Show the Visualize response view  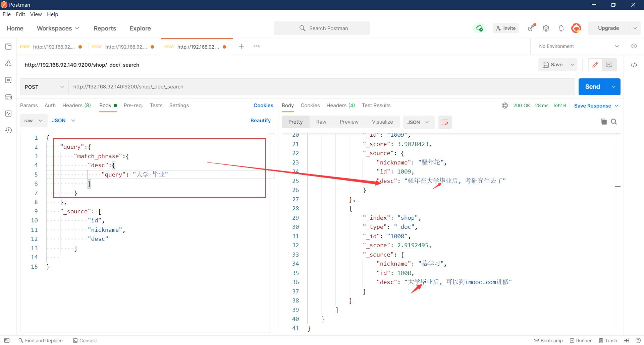point(382,122)
